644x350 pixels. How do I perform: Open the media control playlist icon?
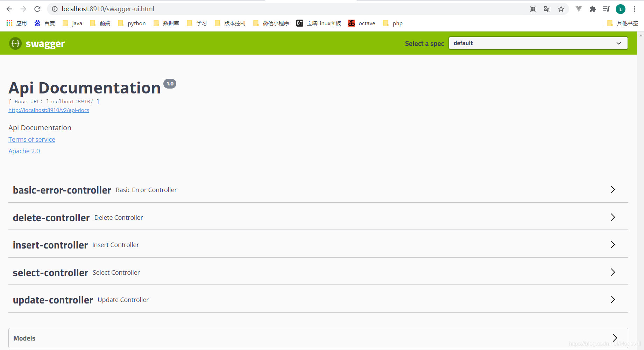[x=607, y=9]
